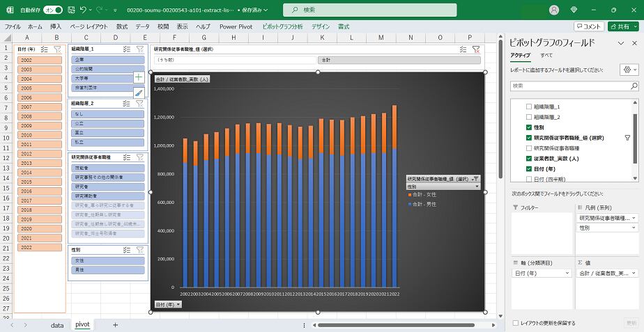Toggle multi-select on the 日付 (年) slicer
This screenshot has height=332, width=644.
click(45, 49)
